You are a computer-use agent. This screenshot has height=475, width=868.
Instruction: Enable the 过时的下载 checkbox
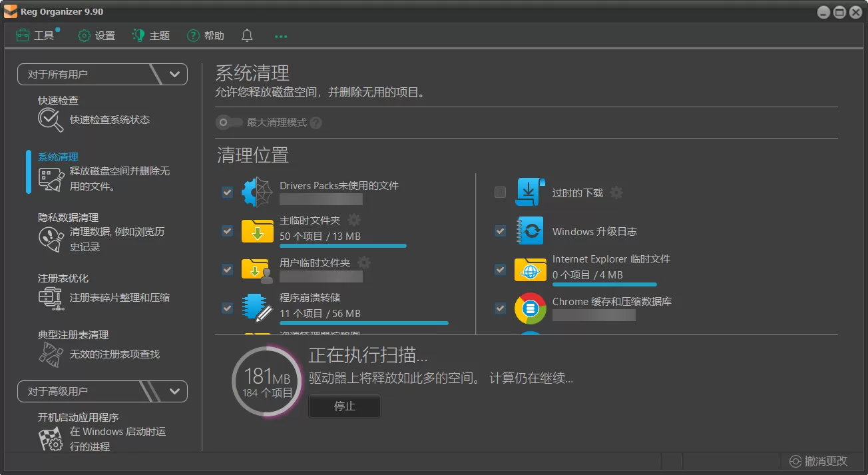point(500,193)
